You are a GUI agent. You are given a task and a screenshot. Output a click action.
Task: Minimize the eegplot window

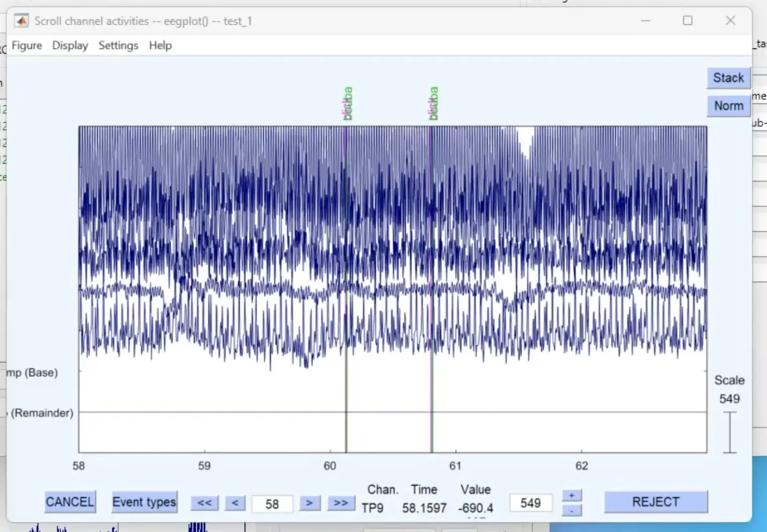tap(645, 21)
